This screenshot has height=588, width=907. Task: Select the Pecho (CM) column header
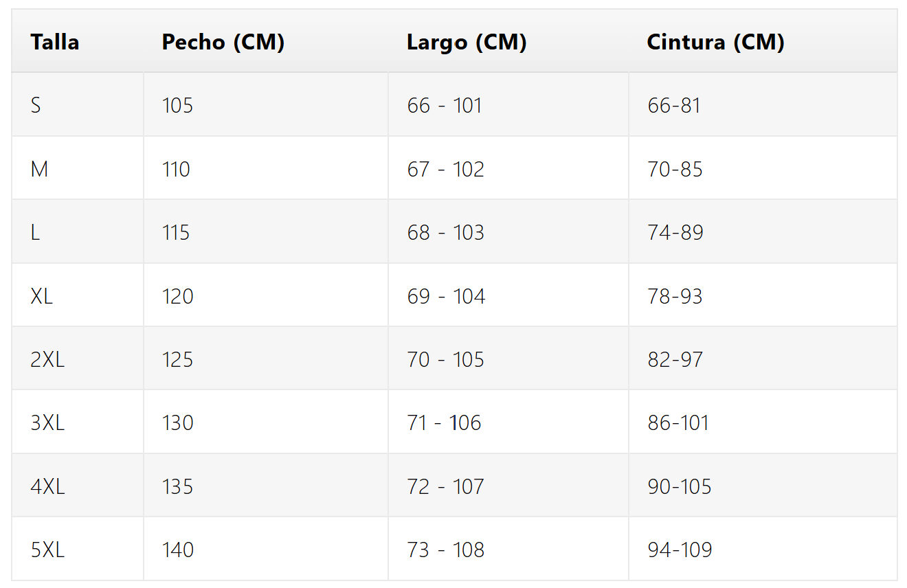point(223,42)
